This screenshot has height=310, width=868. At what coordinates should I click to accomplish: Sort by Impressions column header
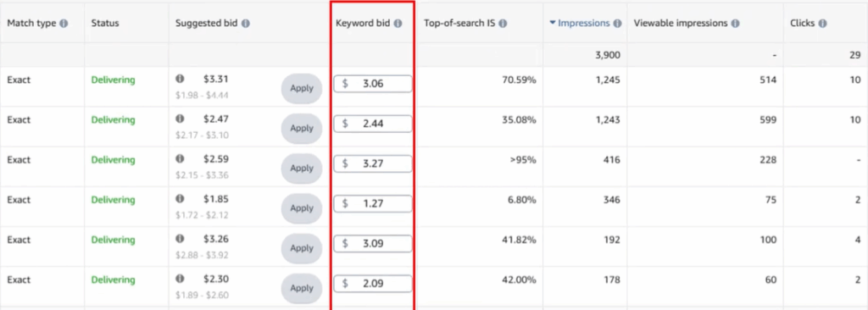583,23
